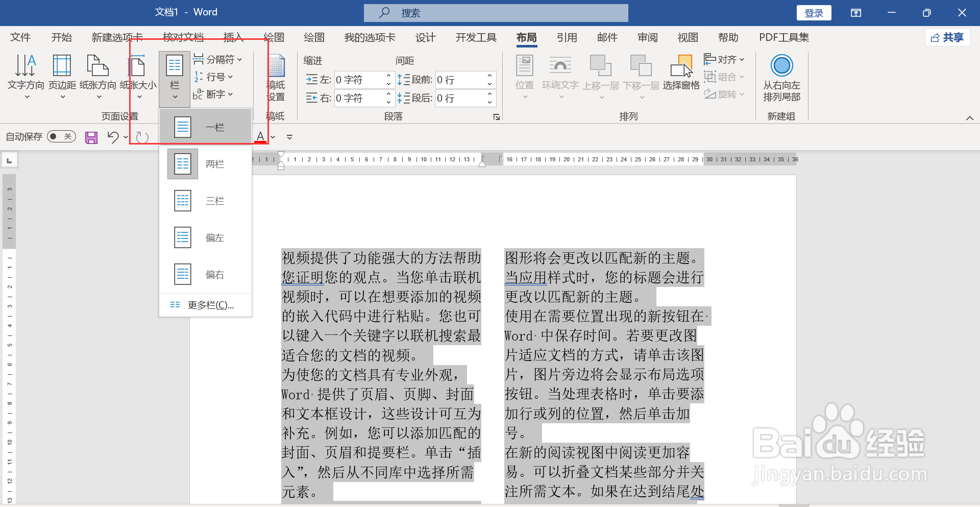980x507 pixels.
Task: Select the Three columns (三栏) option
Action: (x=205, y=201)
